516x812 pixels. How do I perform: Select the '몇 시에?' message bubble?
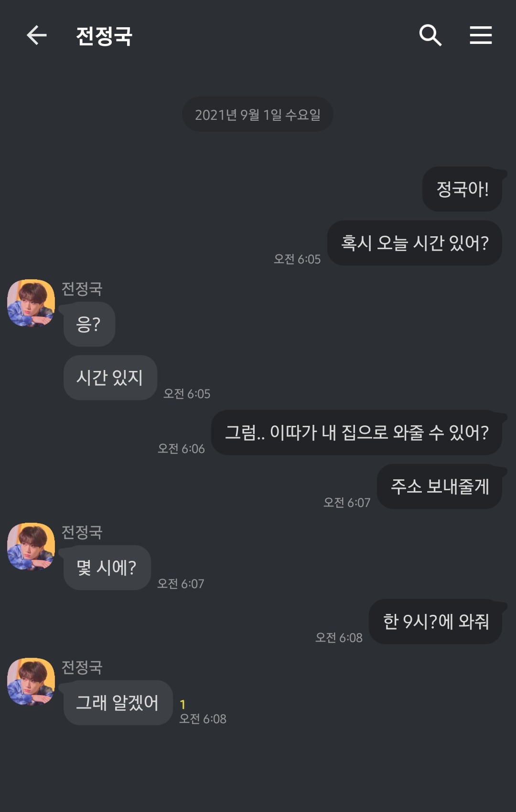107,568
